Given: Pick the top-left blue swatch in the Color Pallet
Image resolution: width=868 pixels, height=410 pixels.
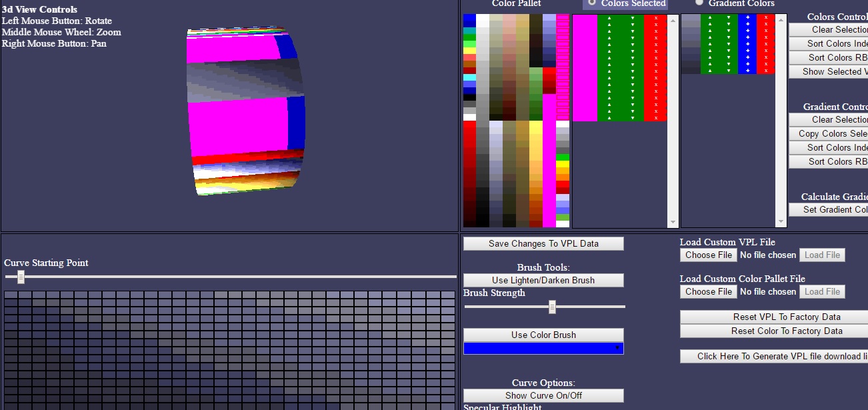Looking at the screenshot, I should pos(469,20).
